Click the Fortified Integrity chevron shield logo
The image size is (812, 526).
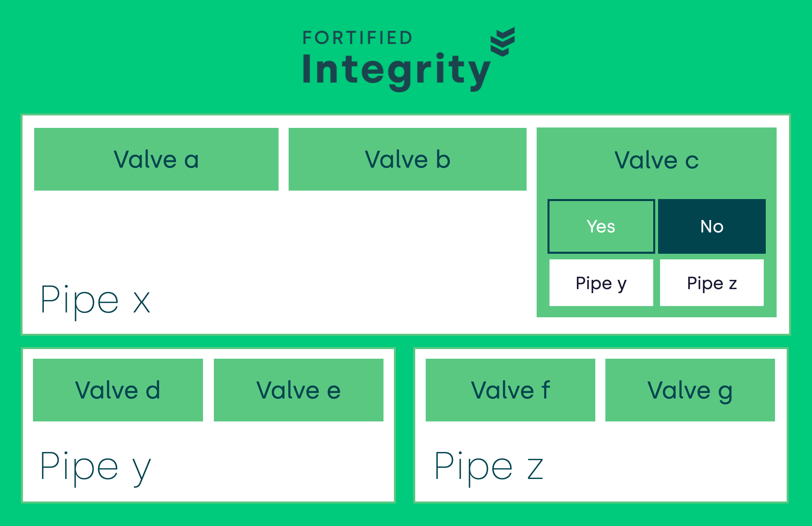tap(502, 41)
